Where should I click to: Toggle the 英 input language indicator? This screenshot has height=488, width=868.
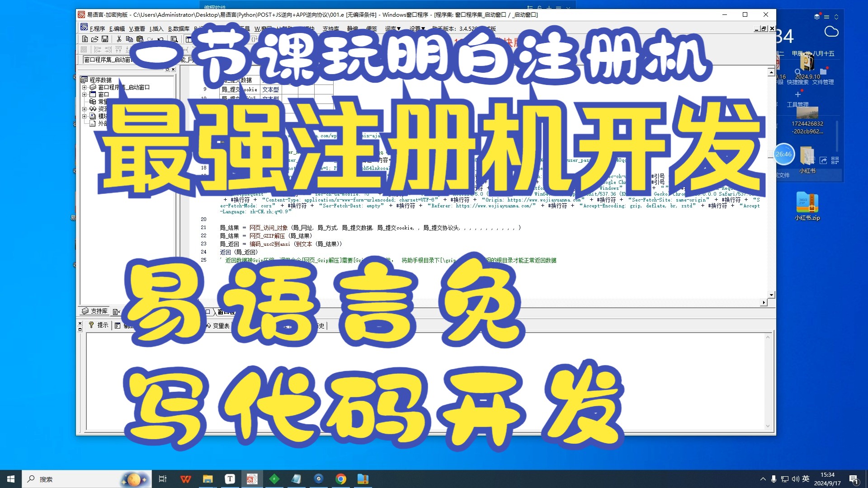pyautogui.click(x=806, y=479)
